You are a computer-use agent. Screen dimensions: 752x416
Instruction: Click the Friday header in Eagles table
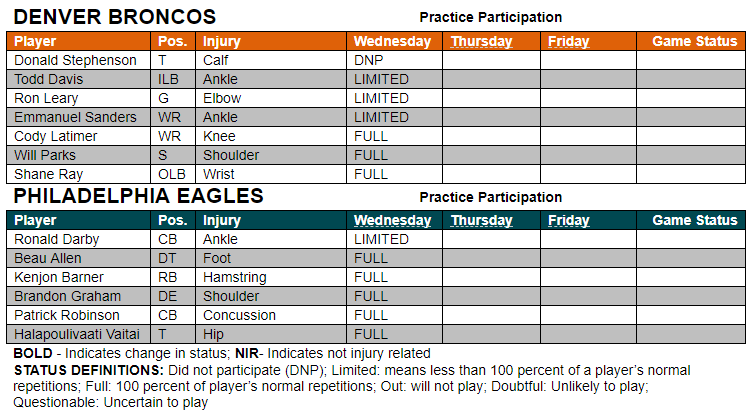(x=568, y=220)
